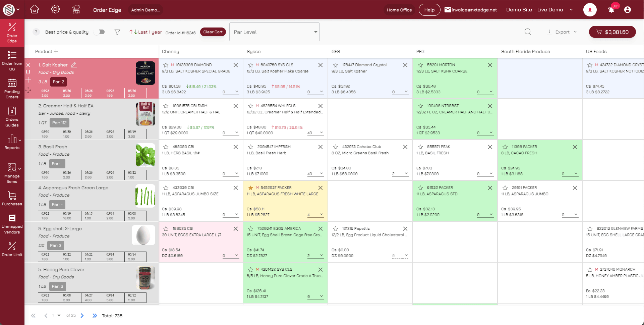
Task: Edit Salt Kosher with pencil icon
Action: tap(74, 65)
